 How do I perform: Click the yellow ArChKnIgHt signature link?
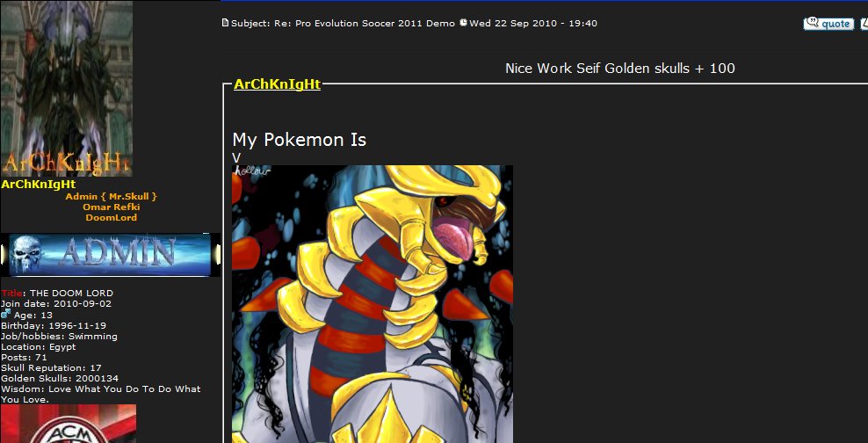(277, 84)
